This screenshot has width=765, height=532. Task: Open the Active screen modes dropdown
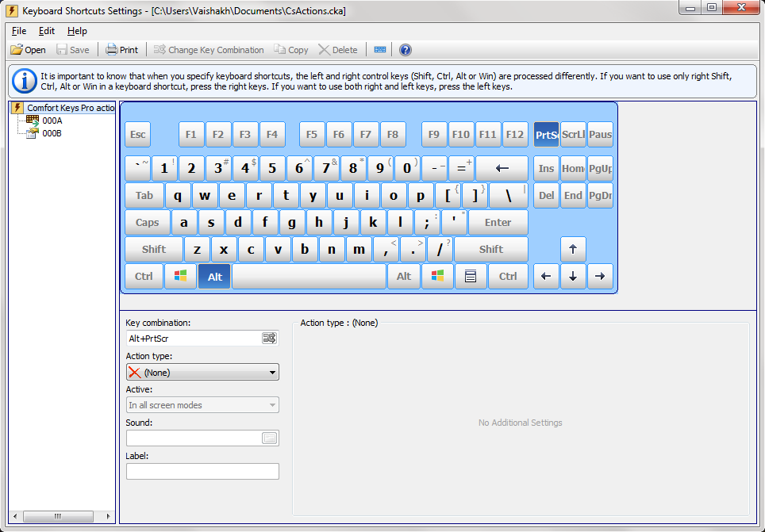[x=202, y=405]
